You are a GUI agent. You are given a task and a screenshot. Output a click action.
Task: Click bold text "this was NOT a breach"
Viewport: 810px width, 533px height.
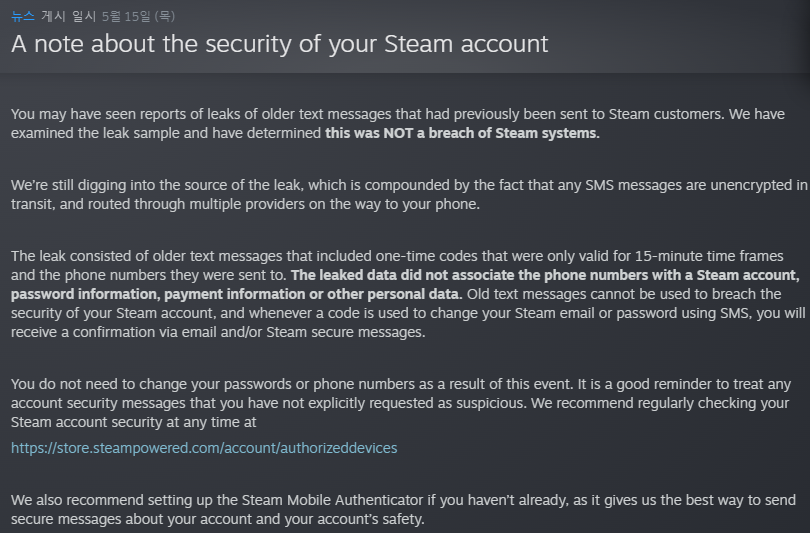(462, 134)
